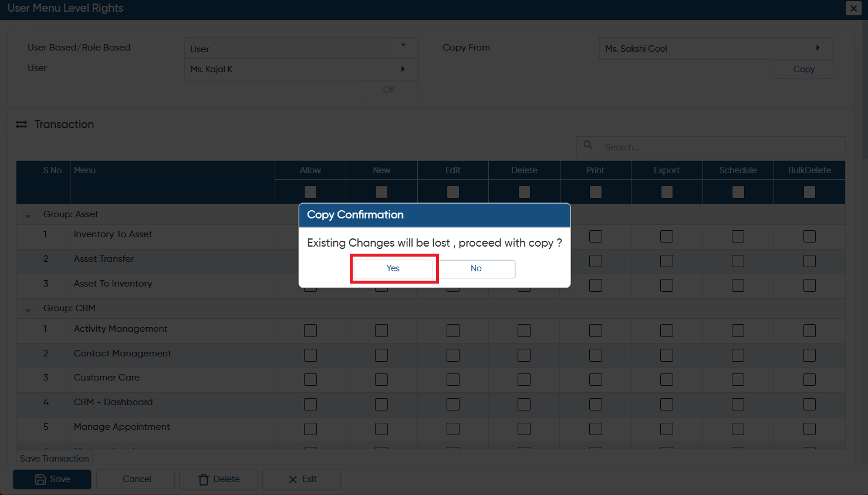Click the Transaction swap arrows icon
The width and height of the screenshot is (868, 495).
pyautogui.click(x=22, y=124)
